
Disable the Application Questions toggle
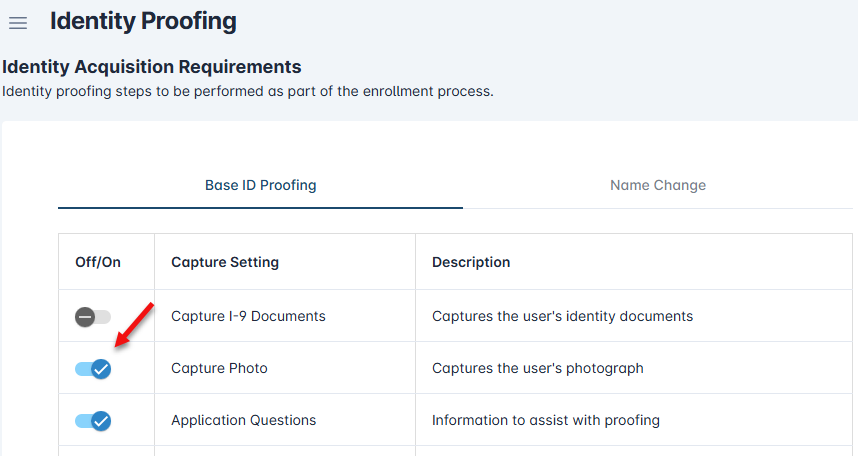coord(93,421)
